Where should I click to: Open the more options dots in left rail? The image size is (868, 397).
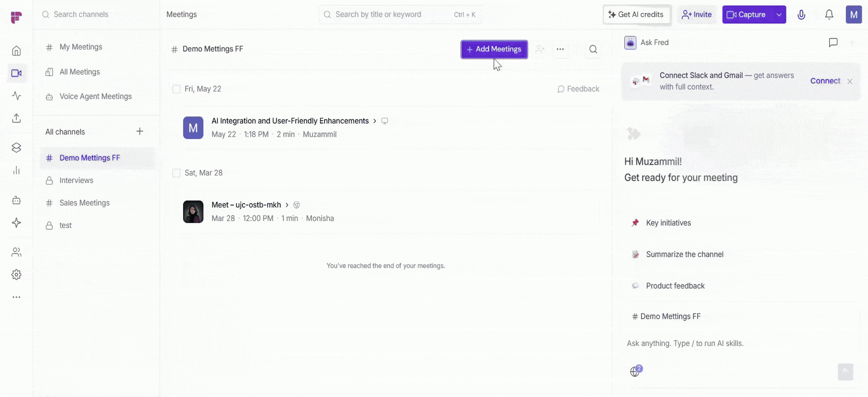coord(16,298)
